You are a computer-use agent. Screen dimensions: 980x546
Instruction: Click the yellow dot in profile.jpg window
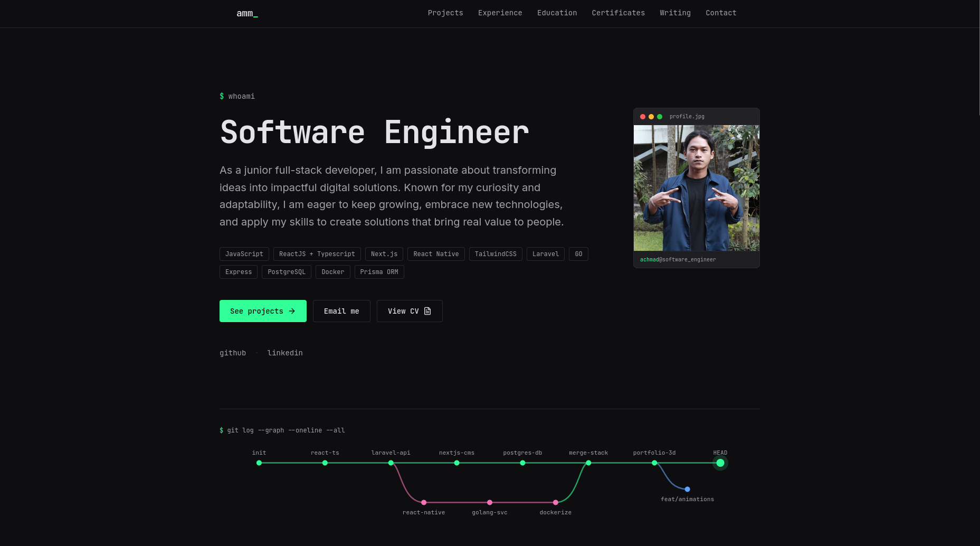click(651, 117)
